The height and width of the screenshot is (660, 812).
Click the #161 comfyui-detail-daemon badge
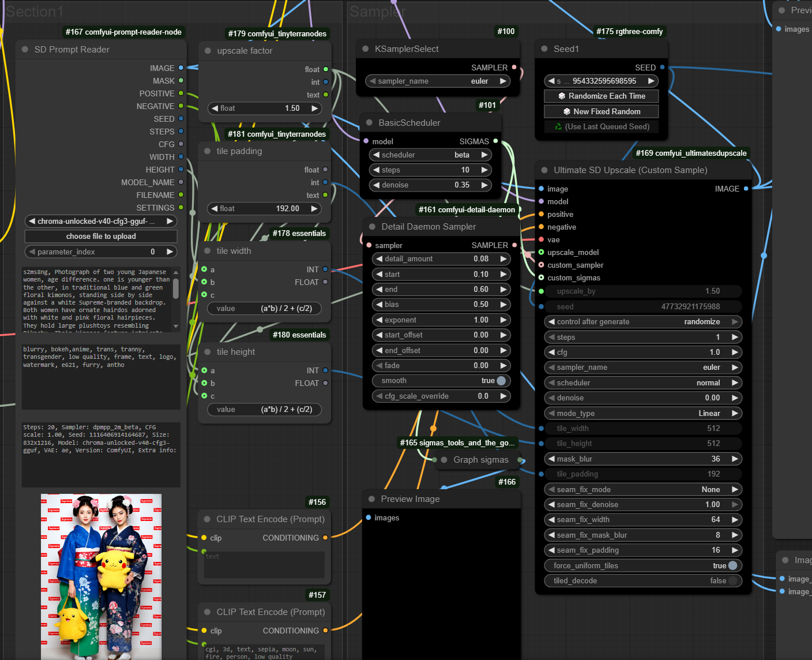tap(467, 210)
